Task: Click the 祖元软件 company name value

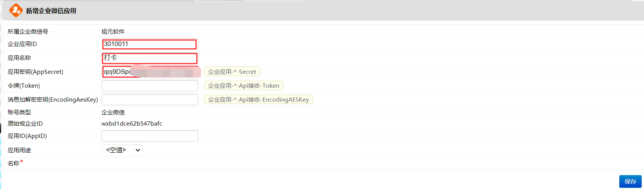Action: [x=113, y=32]
